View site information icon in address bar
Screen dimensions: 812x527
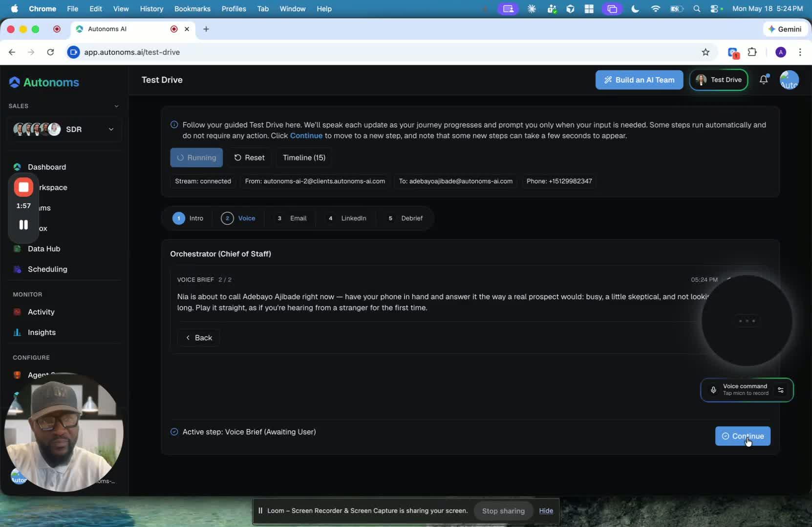pyautogui.click(x=73, y=52)
